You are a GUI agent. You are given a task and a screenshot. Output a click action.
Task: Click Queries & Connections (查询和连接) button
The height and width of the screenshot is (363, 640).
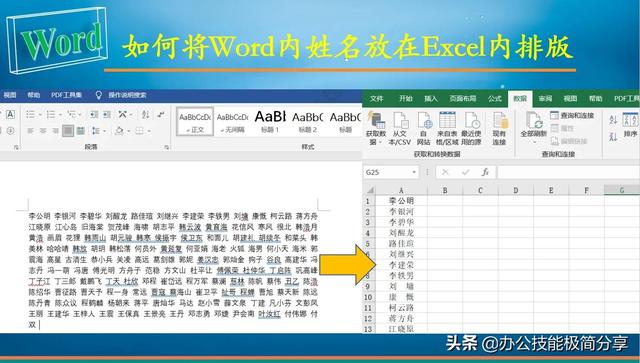tap(572, 116)
